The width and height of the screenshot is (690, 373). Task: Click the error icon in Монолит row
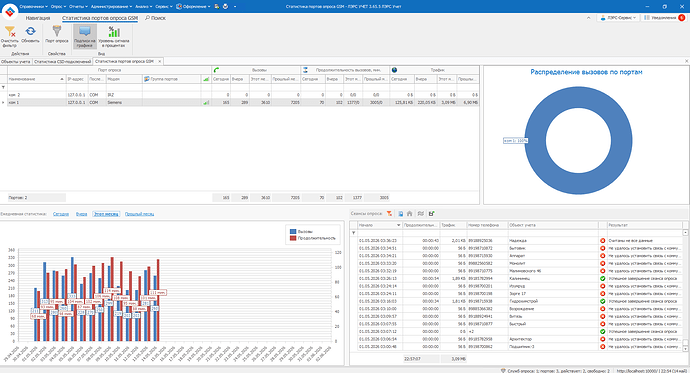602,263
